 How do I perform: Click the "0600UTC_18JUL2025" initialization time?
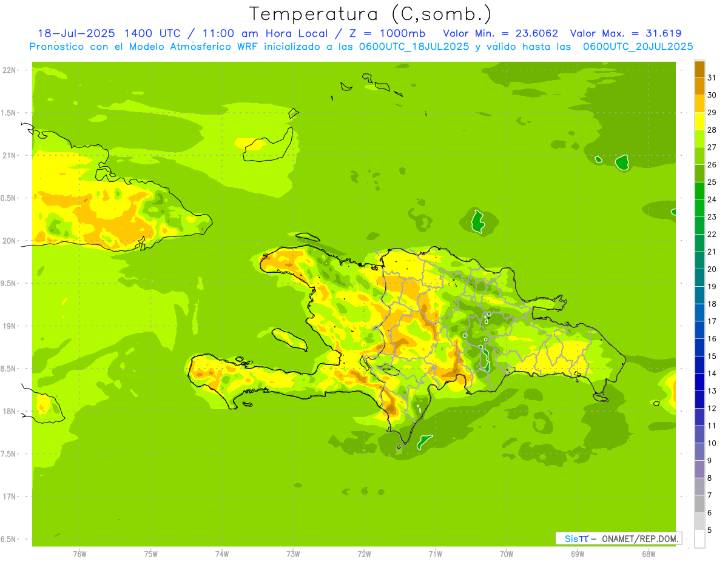(x=413, y=47)
